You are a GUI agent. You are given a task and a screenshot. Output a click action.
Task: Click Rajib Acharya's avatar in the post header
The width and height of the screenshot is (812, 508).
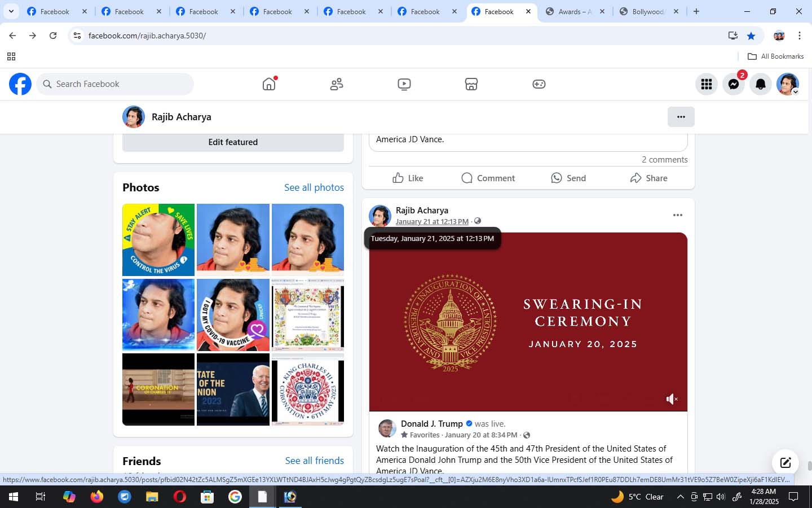click(380, 216)
